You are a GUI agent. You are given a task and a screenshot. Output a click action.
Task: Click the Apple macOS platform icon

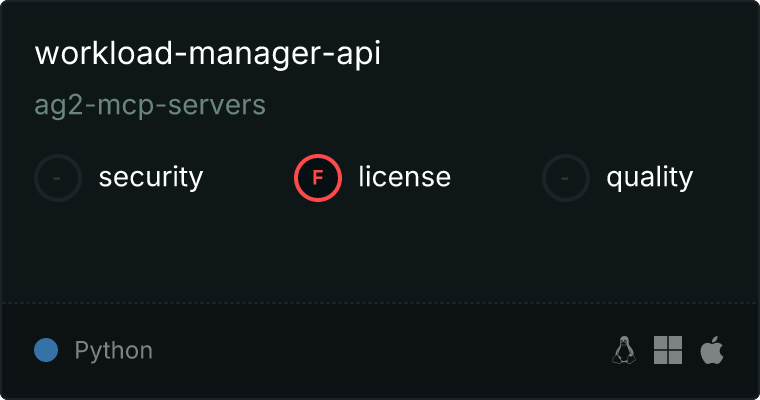click(x=712, y=350)
